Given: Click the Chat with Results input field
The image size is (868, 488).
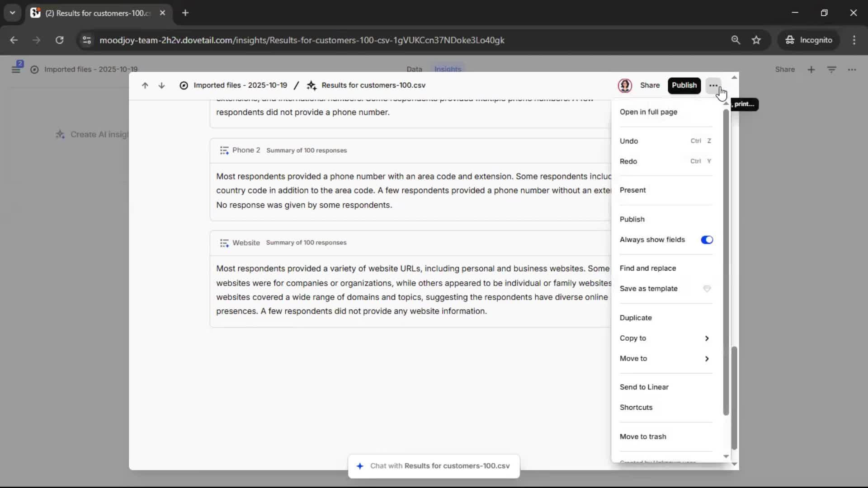Looking at the screenshot, I should 434,466.
